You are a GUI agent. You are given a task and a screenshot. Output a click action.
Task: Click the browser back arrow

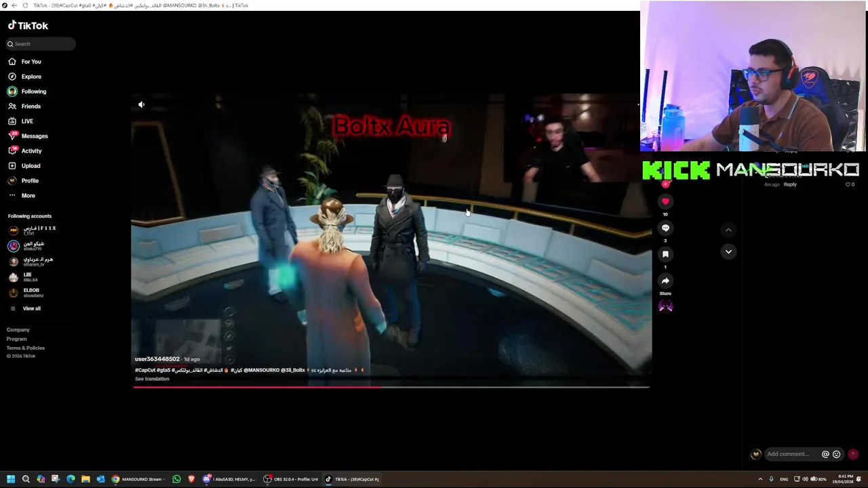pos(14,5)
